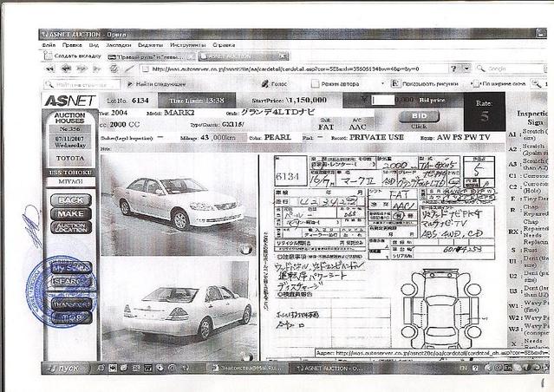Click the BID button
554x392 pixels.
419,116
